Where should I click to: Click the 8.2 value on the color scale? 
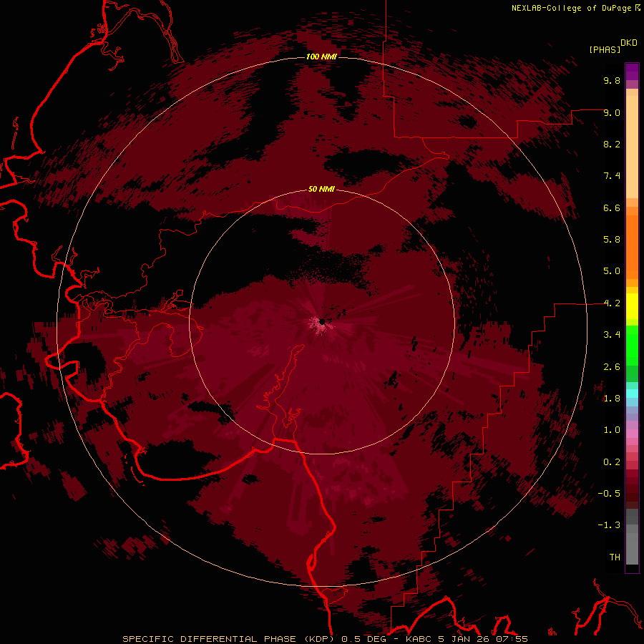[x=612, y=144]
